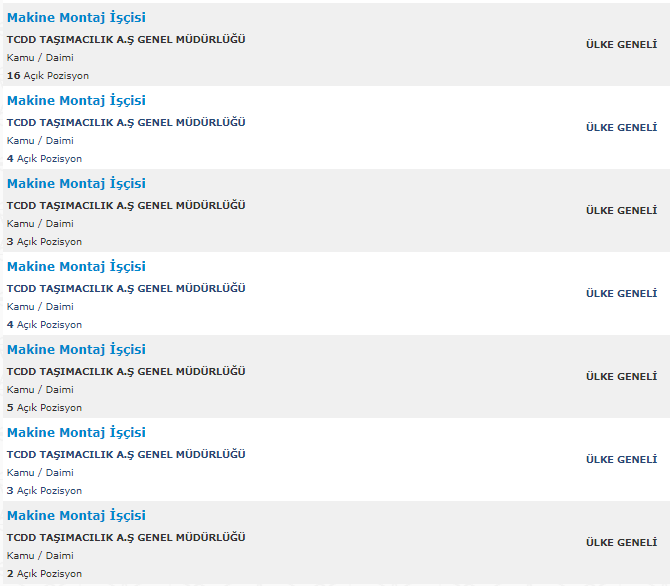670x586 pixels.
Task: Click ÜLKE GENELİ location in the second listing
Action: click(621, 127)
